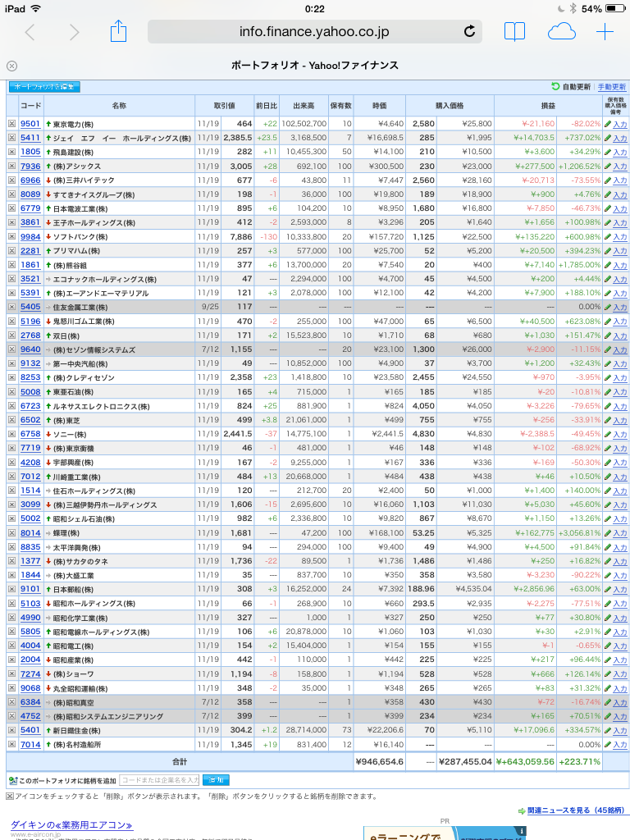Viewport: 630px width, 840px height.
Task: Open stock code 9501 link
Action: tap(30, 124)
